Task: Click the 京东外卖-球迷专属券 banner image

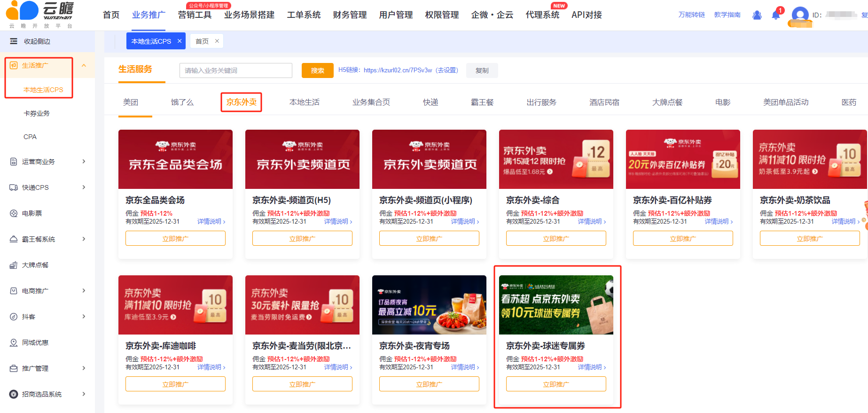Action: coord(556,305)
